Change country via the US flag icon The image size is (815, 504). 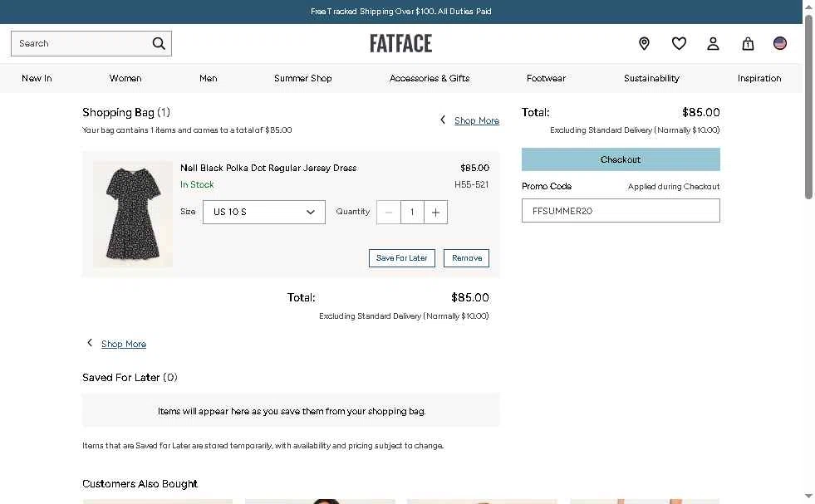pyautogui.click(x=779, y=43)
